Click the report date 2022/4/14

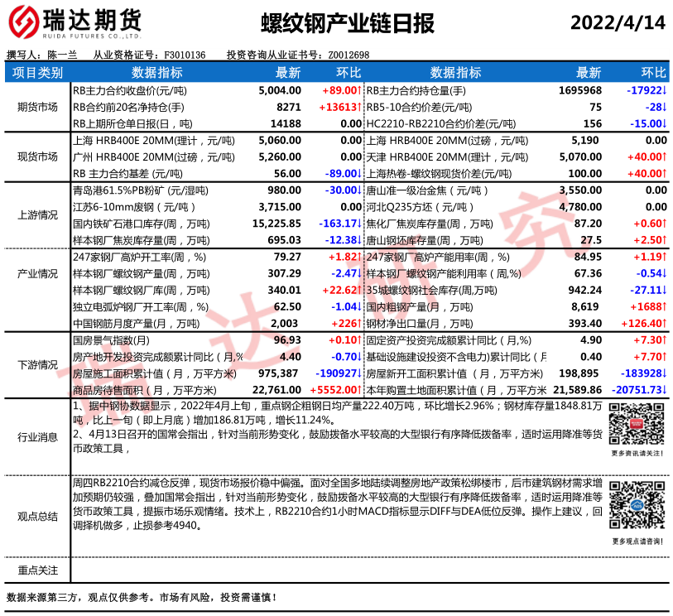point(618,22)
